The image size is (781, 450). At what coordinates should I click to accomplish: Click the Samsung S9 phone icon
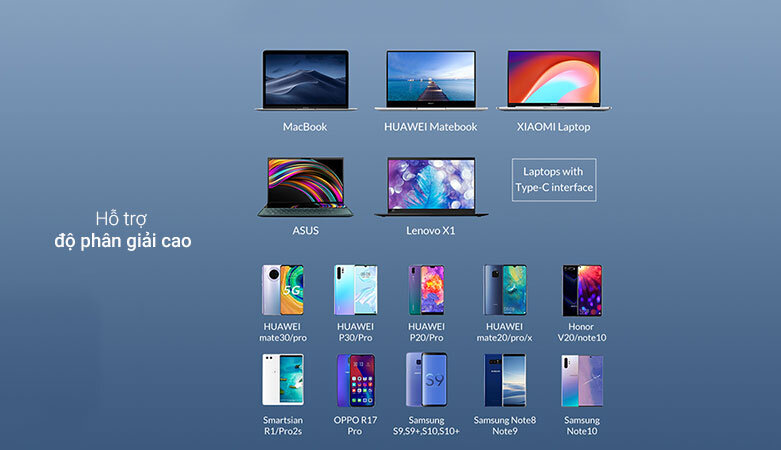tap(427, 380)
